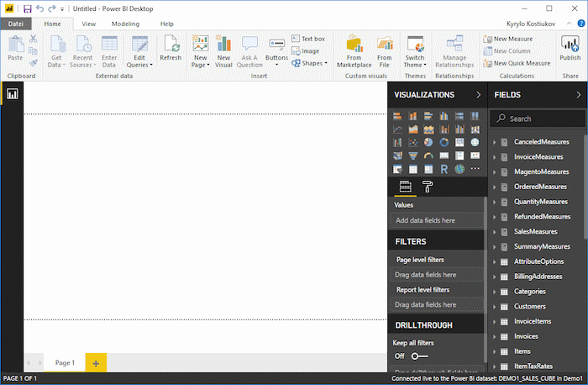Open the Shapes dropdown
The image size is (588, 385).
coord(309,63)
